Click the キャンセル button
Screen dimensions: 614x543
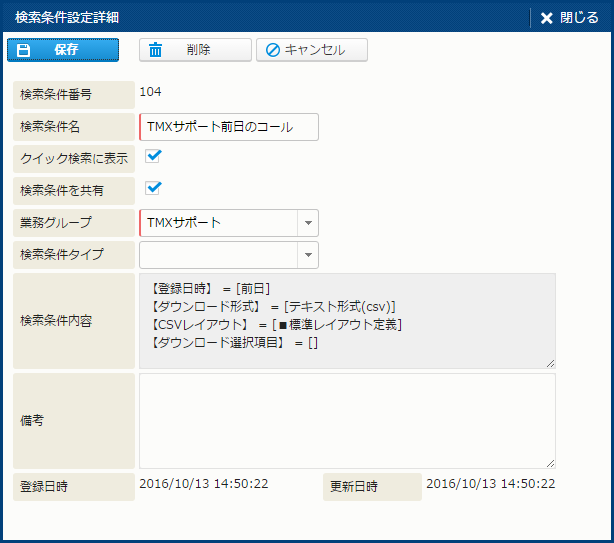312,50
